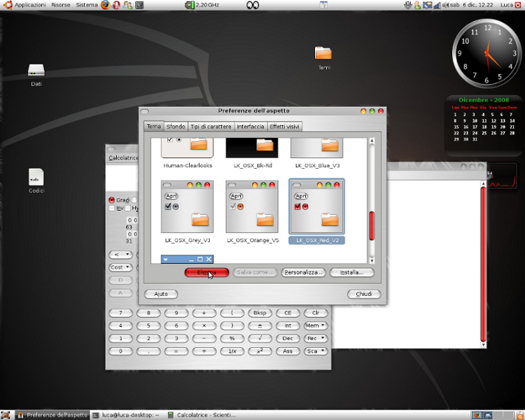Click the user status icon in tray
Viewport: 525px width, 420px height.
[x=417, y=5]
